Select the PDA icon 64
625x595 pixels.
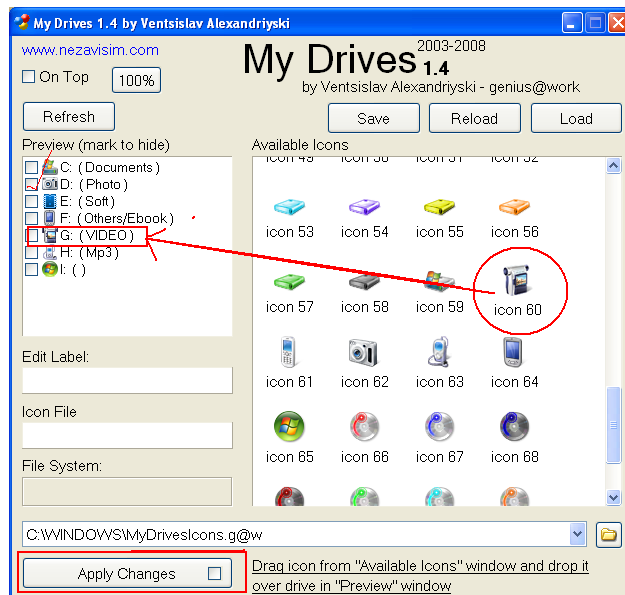tap(513, 352)
